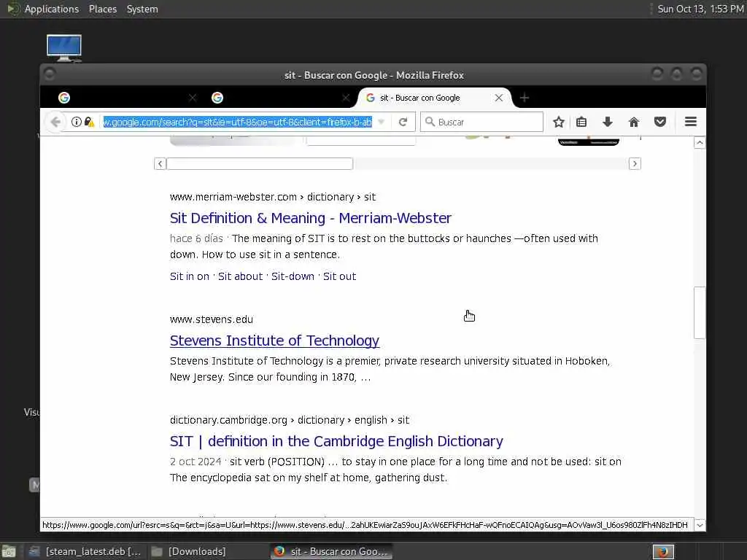Inspect the insecure connection padlock warning icon

click(x=89, y=122)
